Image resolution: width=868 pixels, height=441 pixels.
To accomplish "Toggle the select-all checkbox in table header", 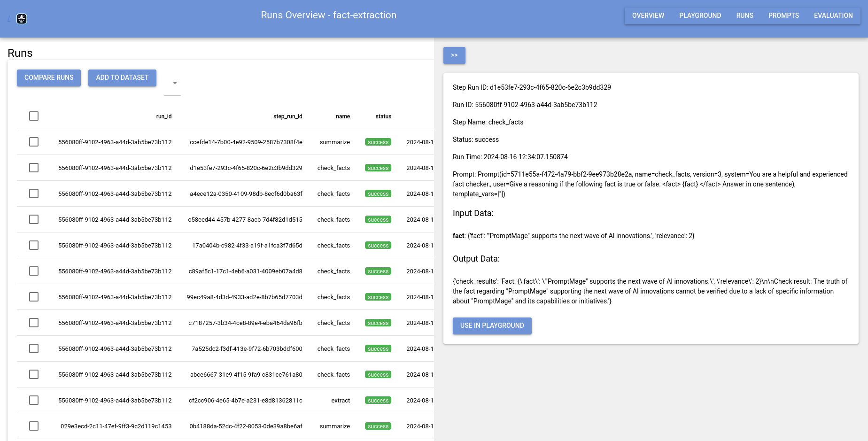I will 34,116.
